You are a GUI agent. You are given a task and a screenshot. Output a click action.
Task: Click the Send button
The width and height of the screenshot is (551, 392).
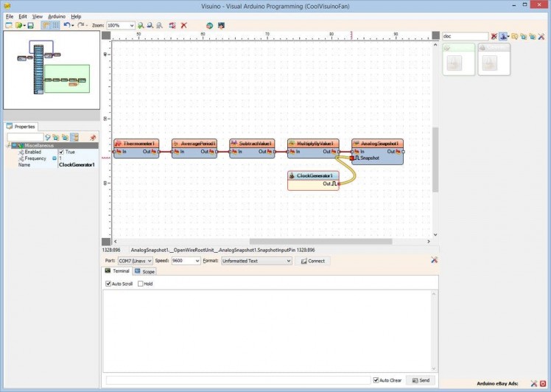(x=421, y=380)
